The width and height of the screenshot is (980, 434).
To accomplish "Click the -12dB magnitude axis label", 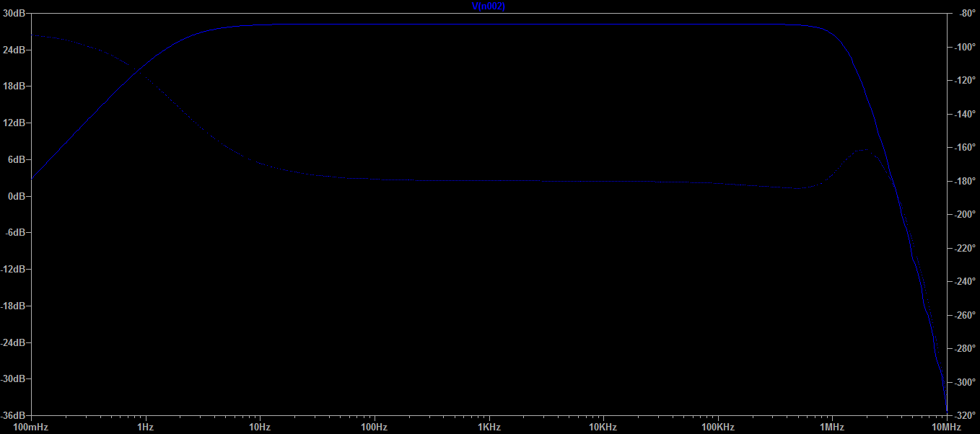I will point(14,269).
